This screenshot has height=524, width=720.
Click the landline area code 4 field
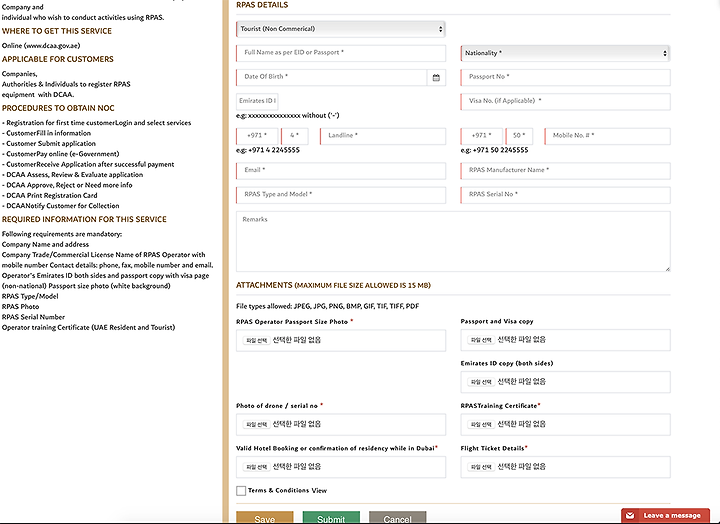pos(295,136)
